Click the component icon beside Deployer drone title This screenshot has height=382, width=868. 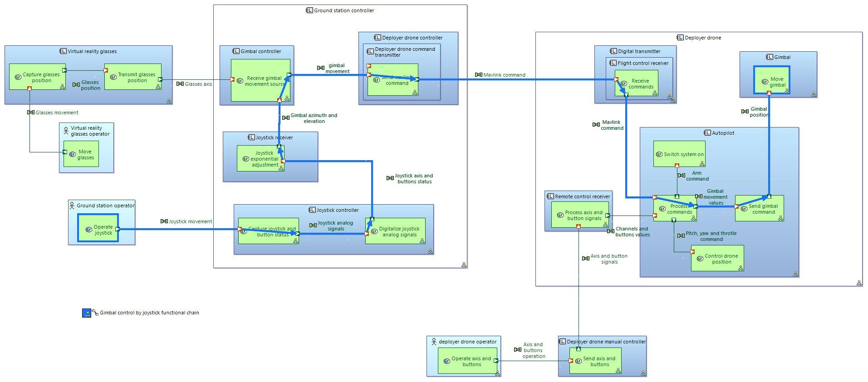pos(680,38)
